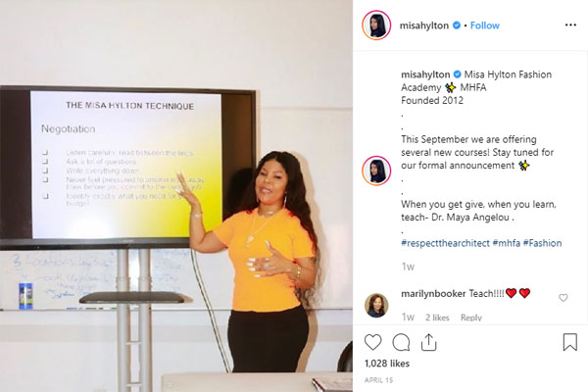The width and height of the screenshot is (588, 392).
Task: Click the verified badge next to header misahylton
Action: [x=457, y=25]
